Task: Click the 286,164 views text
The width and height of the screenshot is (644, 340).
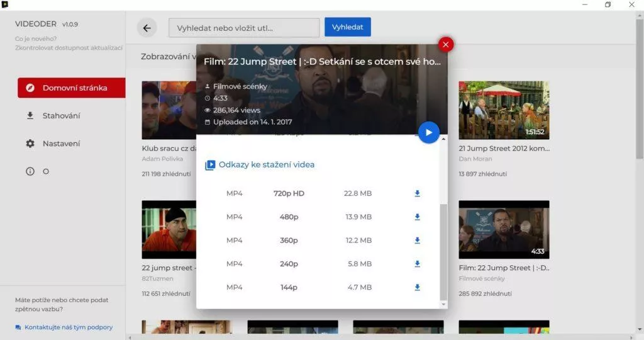Action: 236,110
